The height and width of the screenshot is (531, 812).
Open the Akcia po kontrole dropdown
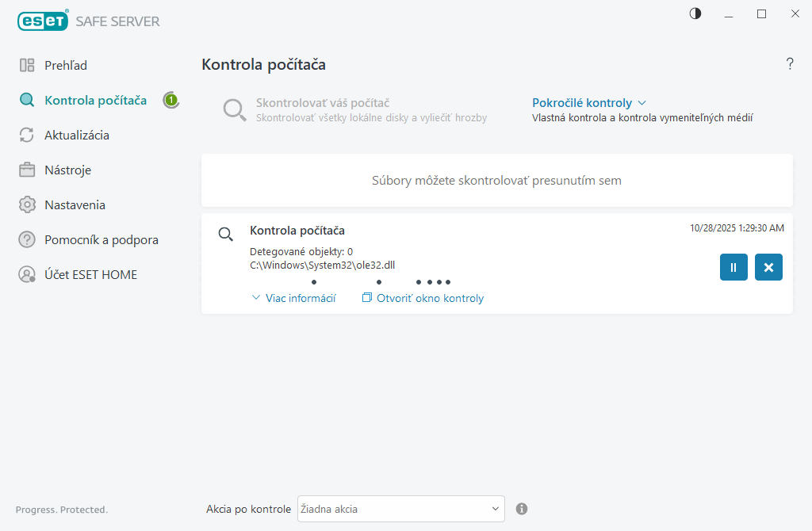400,509
